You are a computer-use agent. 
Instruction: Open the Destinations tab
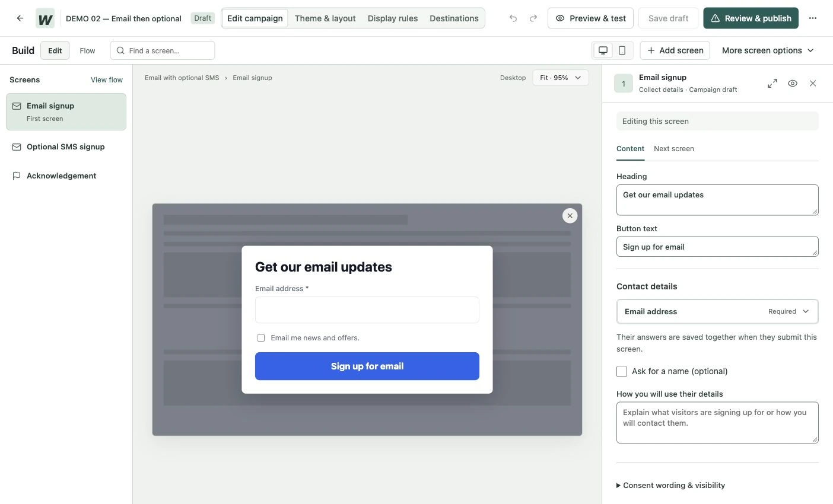click(454, 18)
